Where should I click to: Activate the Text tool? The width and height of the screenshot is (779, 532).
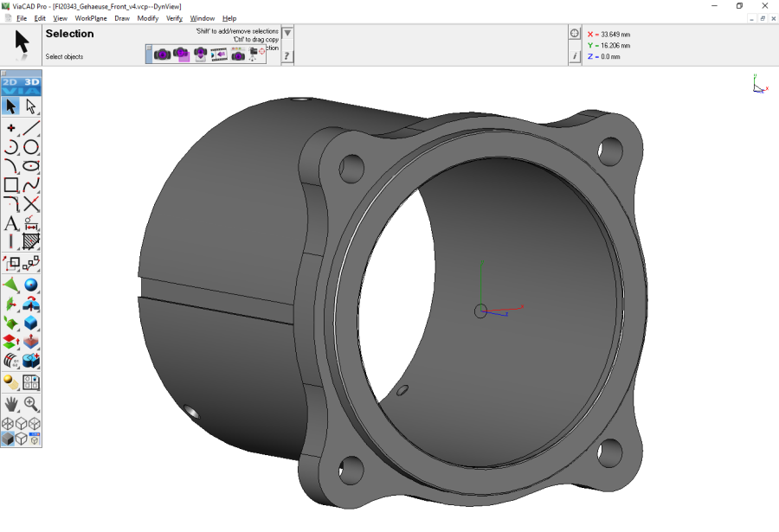pos(11,223)
